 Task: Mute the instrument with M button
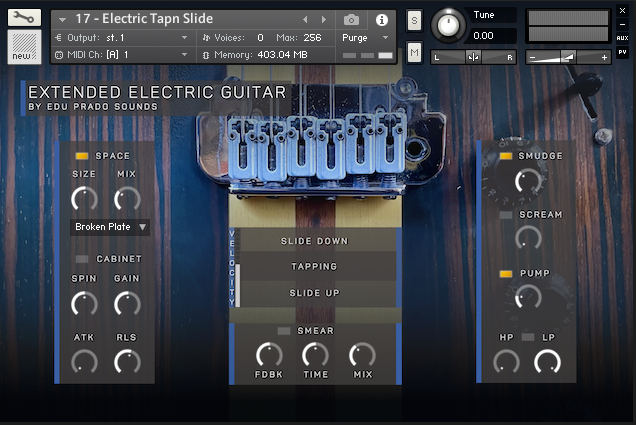pos(414,51)
